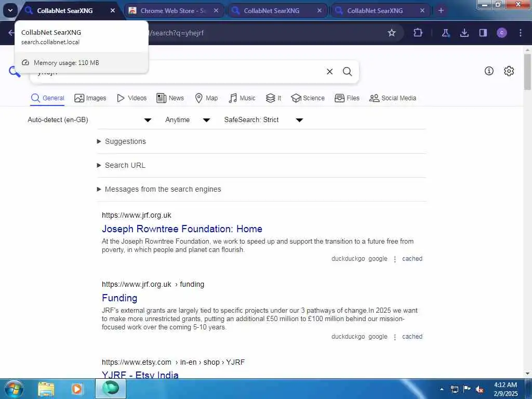Switch to the fourth CollabNet SearXNG tab

[375, 10]
